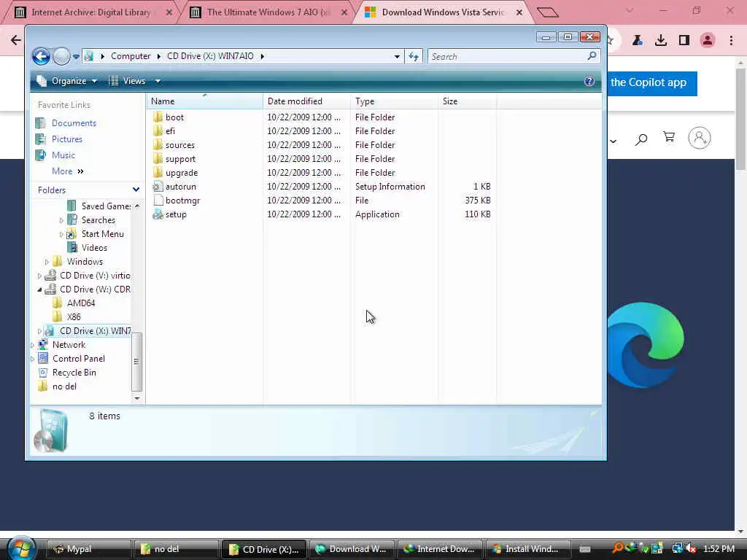The width and height of the screenshot is (747, 560).
Task: Click the Copilot app button on webpage
Action: 652,83
